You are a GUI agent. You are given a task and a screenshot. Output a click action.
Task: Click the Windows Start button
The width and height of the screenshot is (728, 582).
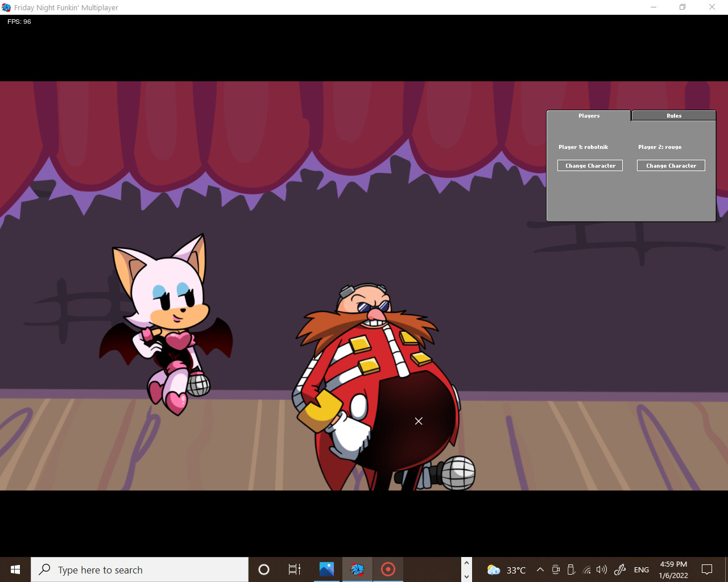[14, 569]
